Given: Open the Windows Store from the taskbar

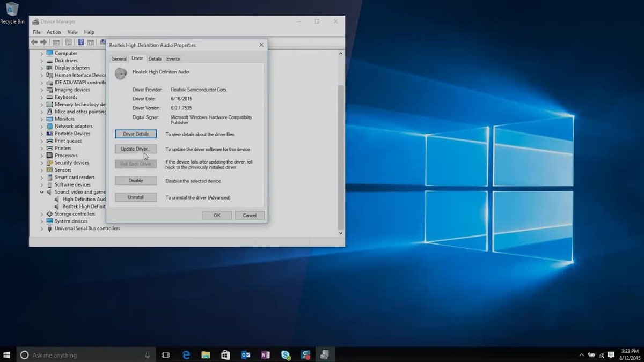Looking at the screenshot, I should pyautogui.click(x=225, y=354).
